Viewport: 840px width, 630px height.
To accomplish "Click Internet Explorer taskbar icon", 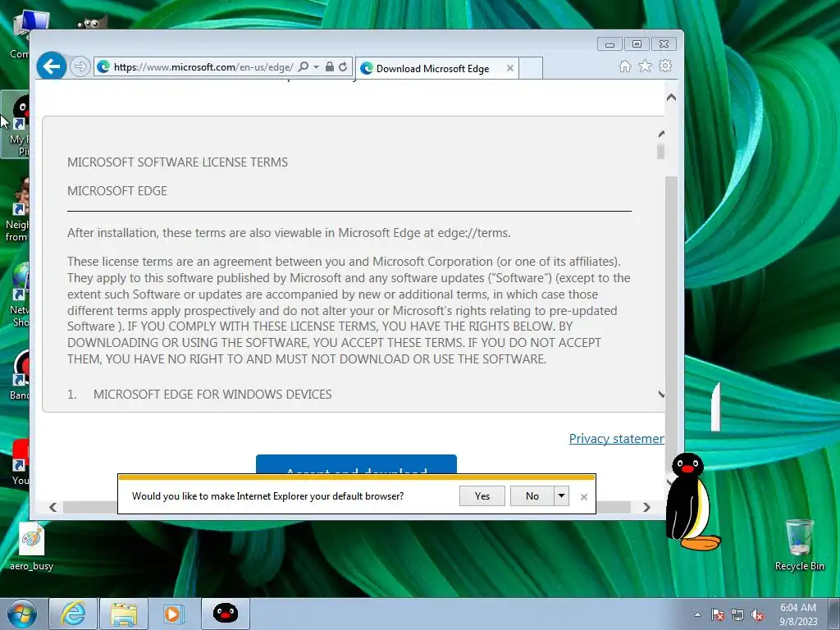I will (x=73, y=614).
